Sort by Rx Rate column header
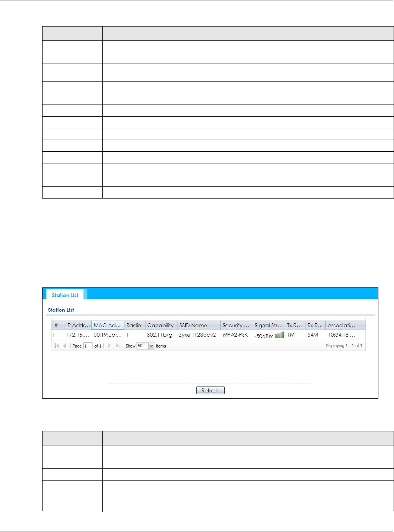Image resolution: width=394 pixels, height=532 pixels. 315,325
